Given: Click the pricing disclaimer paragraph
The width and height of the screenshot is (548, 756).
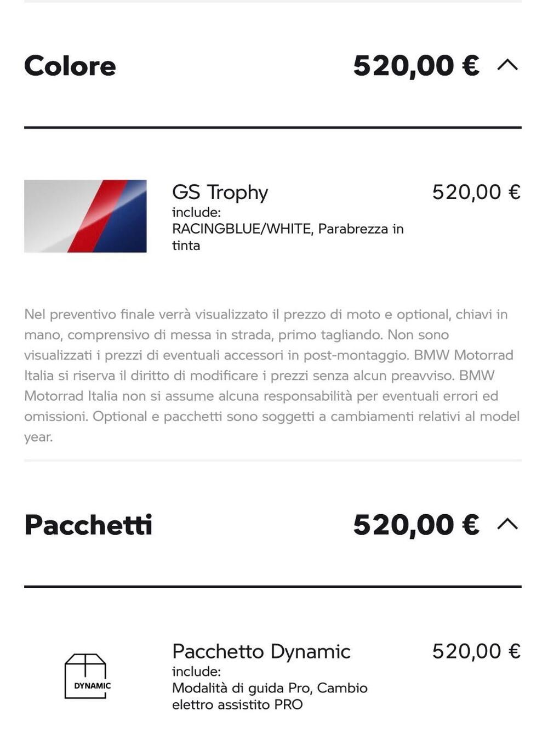Looking at the screenshot, I should [272, 376].
